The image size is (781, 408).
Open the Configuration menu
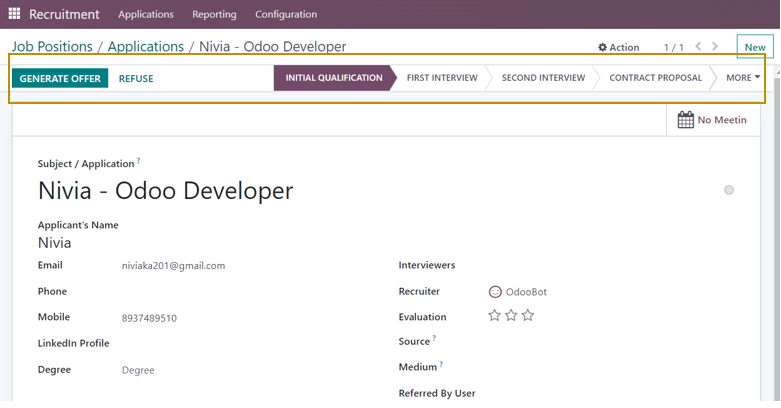286,14
